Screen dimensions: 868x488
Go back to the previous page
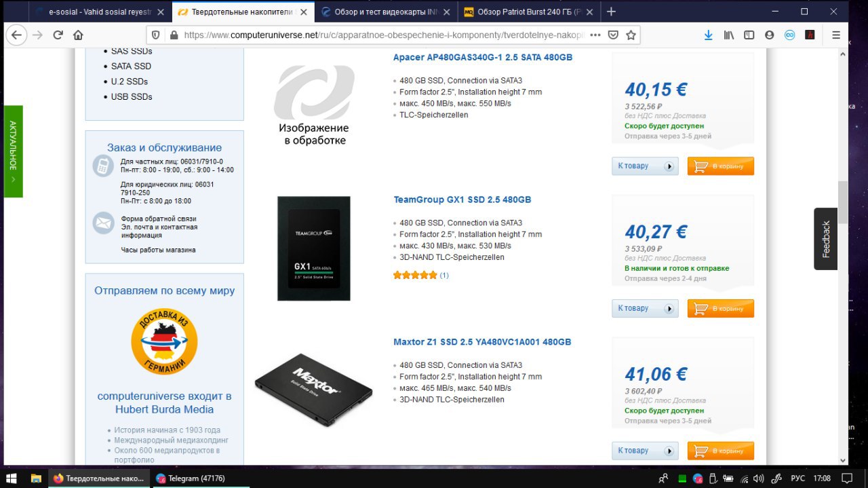click(x=16, y=35)
